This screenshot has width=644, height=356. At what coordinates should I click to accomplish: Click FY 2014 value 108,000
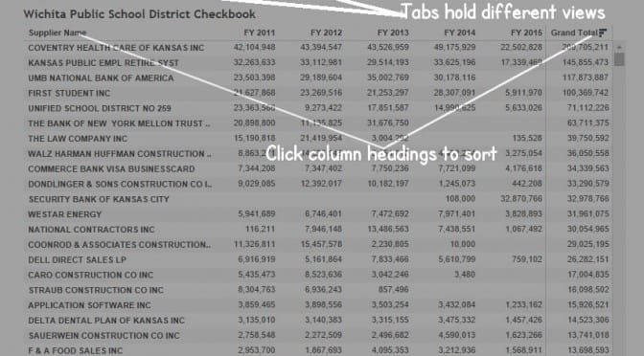[x=460, y=199]
